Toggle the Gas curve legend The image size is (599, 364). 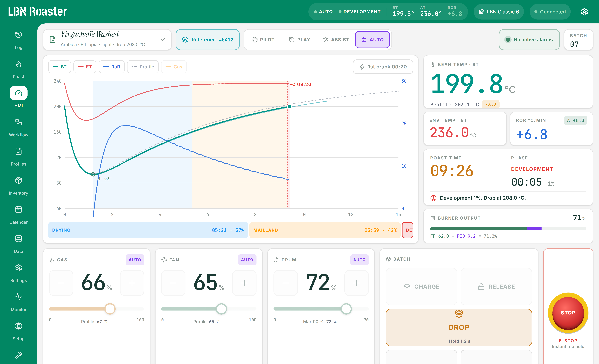tap(174, 67)
